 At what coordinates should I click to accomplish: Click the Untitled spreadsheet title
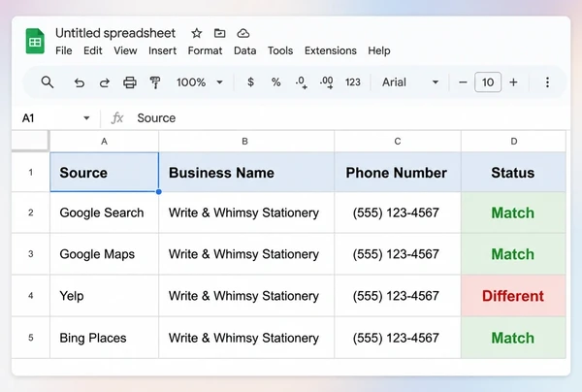pos(115,33)
